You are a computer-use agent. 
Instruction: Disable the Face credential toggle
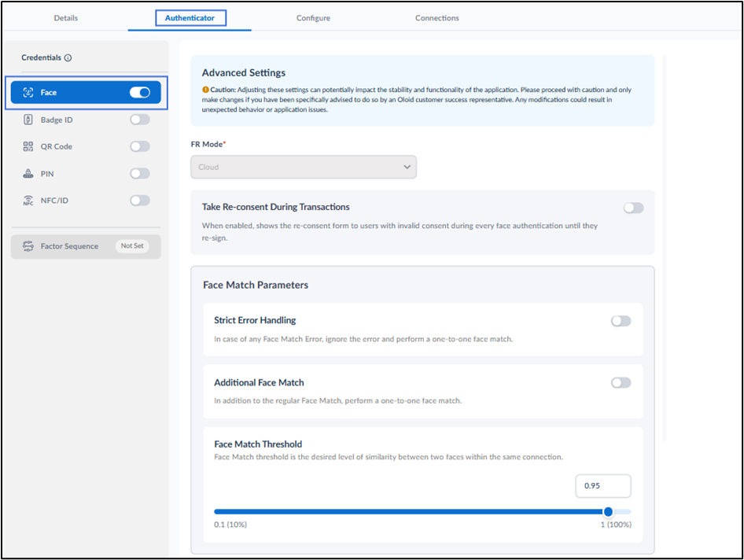tap(140, 93)
